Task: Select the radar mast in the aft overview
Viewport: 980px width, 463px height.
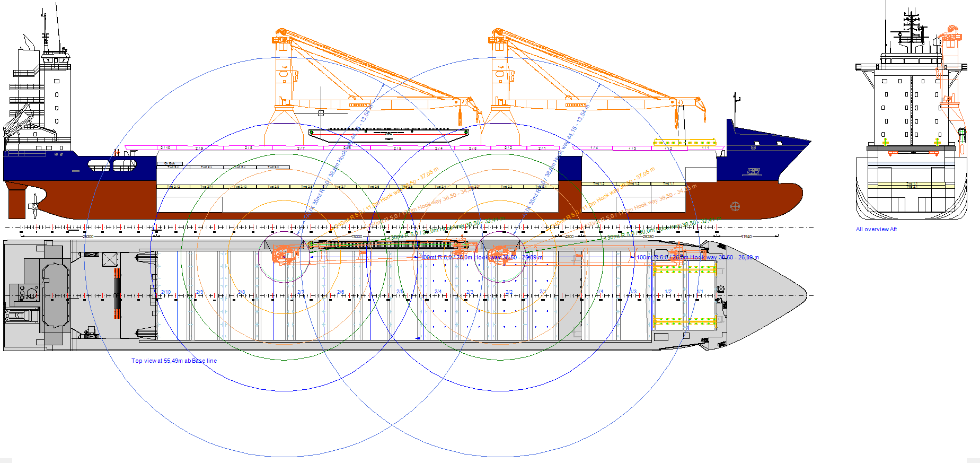Action: (x=911, y=31)
